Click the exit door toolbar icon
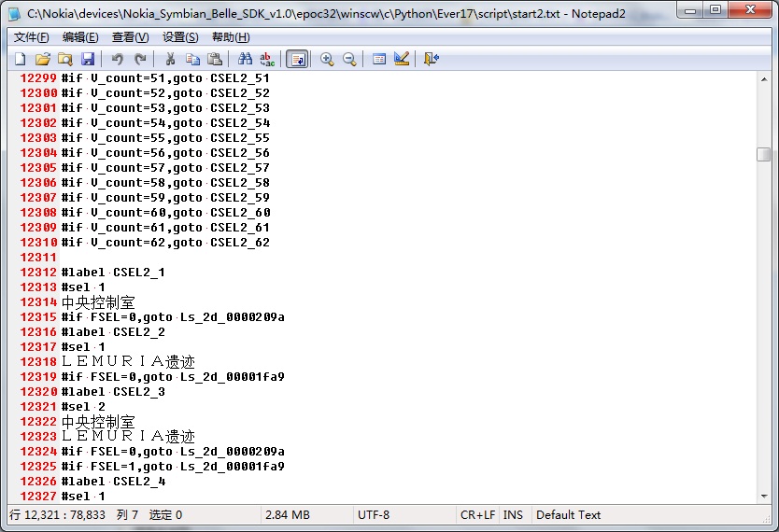Screen dimensions: 779x532 (432, 59)
